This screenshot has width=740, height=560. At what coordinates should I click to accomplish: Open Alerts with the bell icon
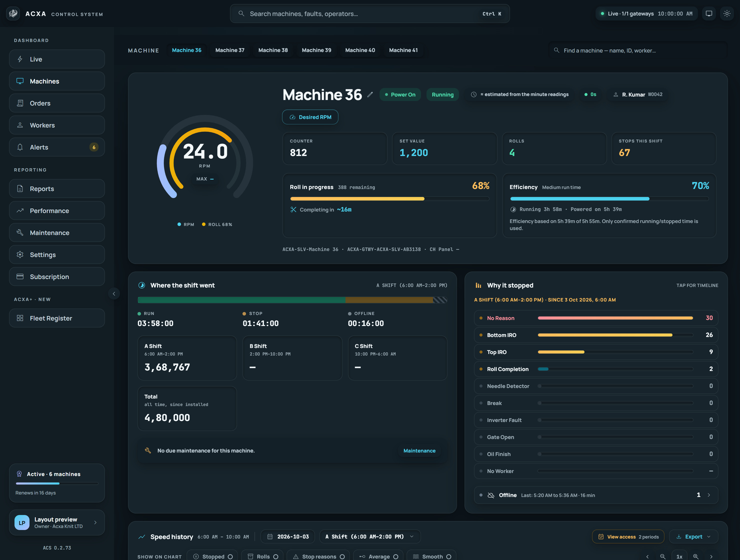[20, 147]
